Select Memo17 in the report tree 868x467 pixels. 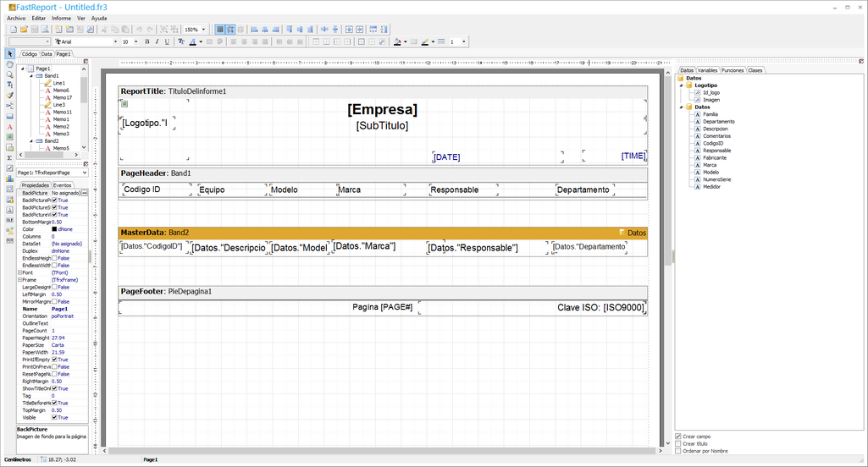coord(62,97)
